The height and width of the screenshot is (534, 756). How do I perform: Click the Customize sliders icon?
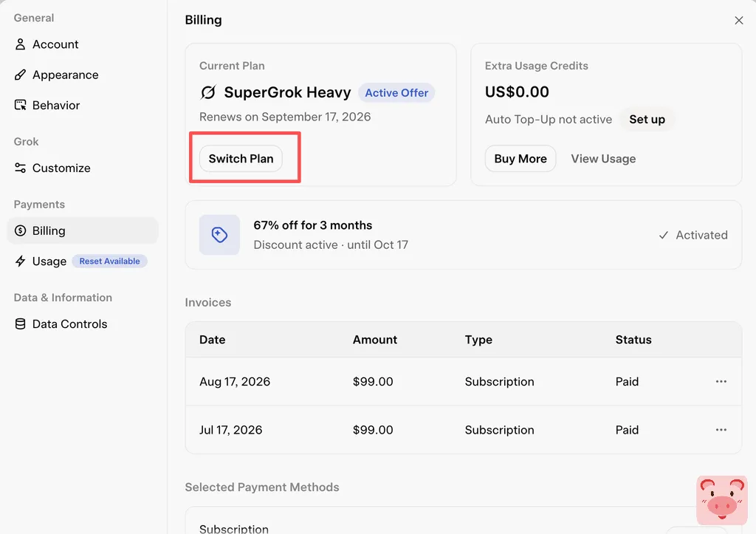point(20,168)
